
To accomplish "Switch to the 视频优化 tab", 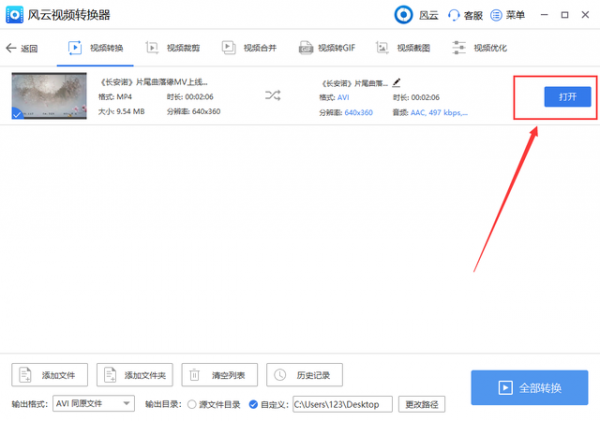I will click(479, 48).
